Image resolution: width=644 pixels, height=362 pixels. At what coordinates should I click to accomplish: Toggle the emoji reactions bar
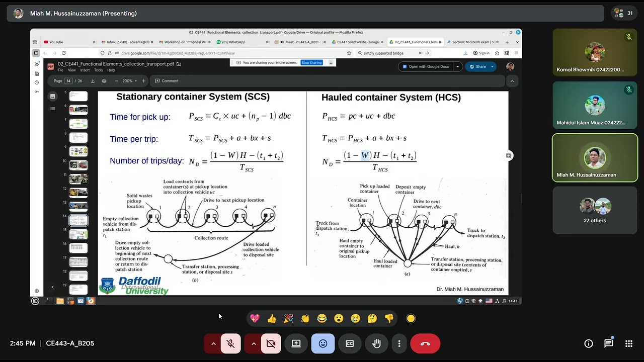tap(323, 343)
